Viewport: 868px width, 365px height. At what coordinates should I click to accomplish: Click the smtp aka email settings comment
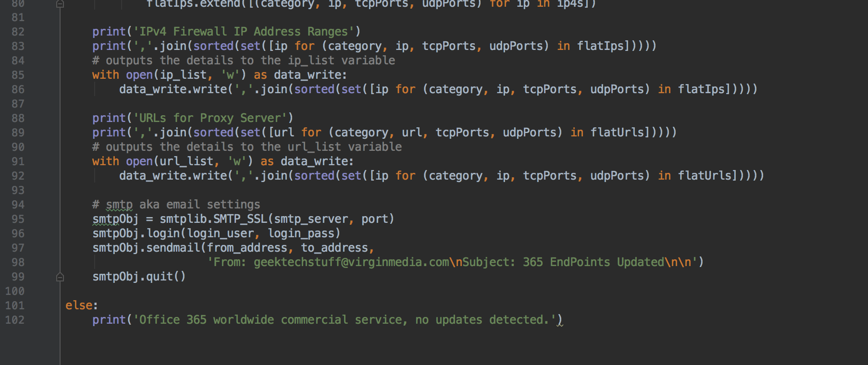[176, 205]
